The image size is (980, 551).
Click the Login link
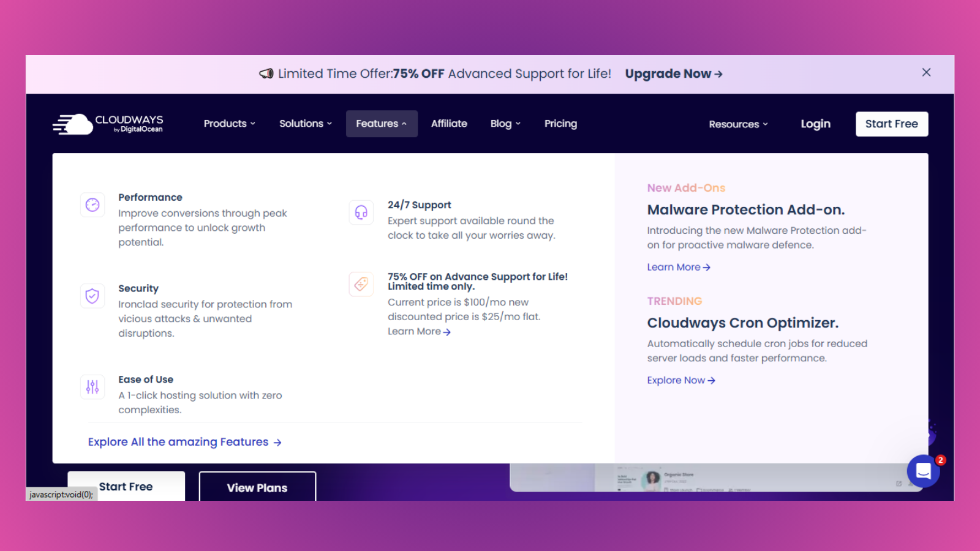pyautogui.click(x=815, y=124)
